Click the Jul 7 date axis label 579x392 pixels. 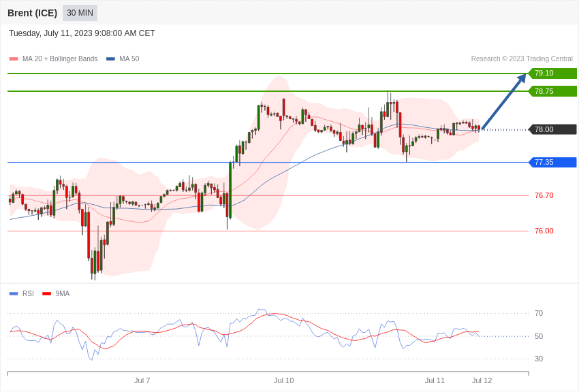coord(142,380)
